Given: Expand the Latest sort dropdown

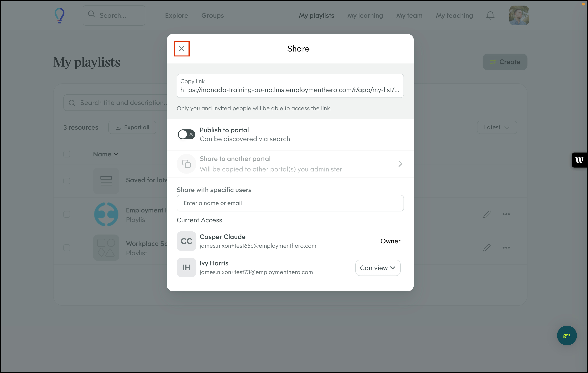Looking at the screenshot, I should click(x=497, y=127).
